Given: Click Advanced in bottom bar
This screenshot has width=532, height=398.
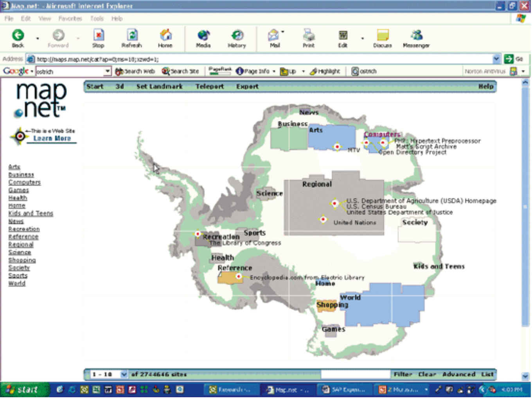Looking at the screenshot, I should click(x=459, y=374).
